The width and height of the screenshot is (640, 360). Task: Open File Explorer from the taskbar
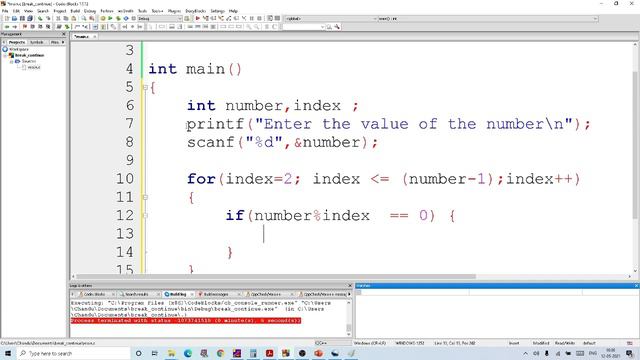[x=171, y=353]
